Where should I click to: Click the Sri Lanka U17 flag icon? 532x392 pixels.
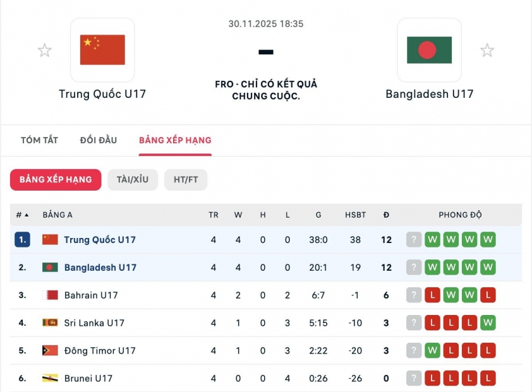[x=49, y=323]
